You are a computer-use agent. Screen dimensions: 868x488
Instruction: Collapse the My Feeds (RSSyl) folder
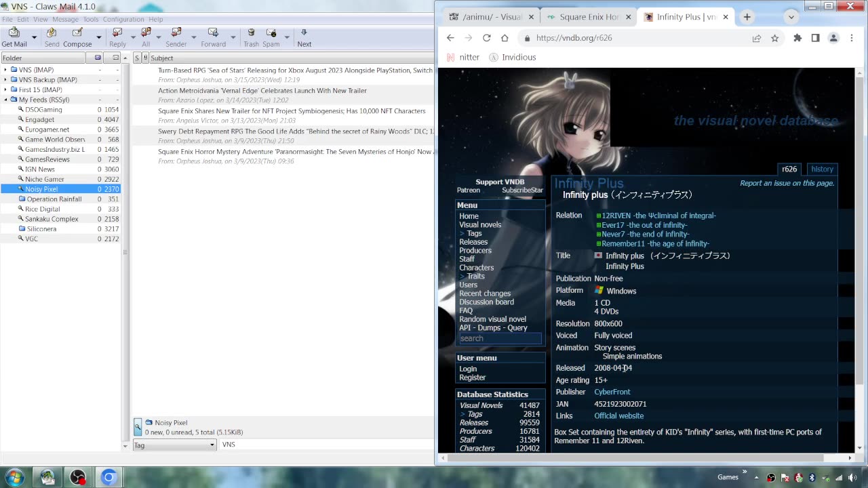point(5,100)
